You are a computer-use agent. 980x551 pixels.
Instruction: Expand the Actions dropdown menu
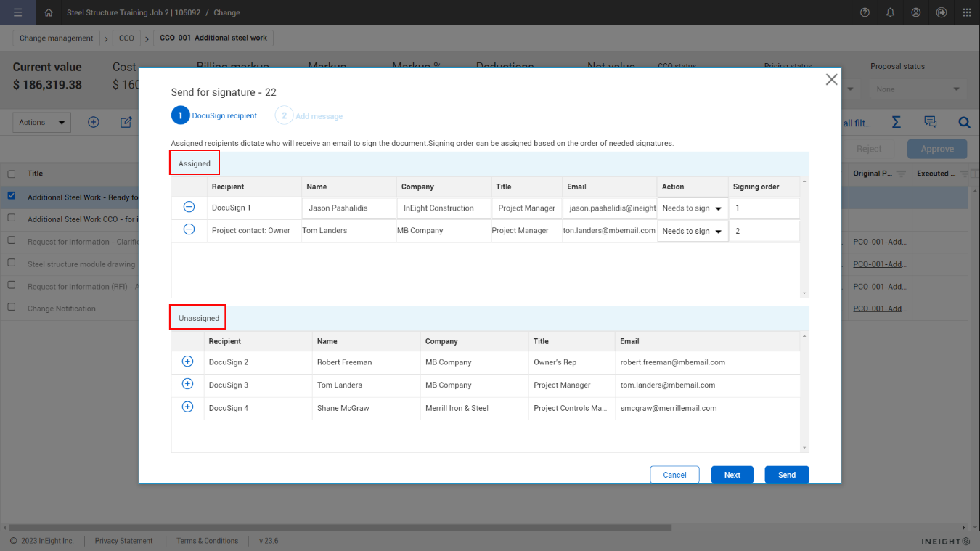pos(41,123)
